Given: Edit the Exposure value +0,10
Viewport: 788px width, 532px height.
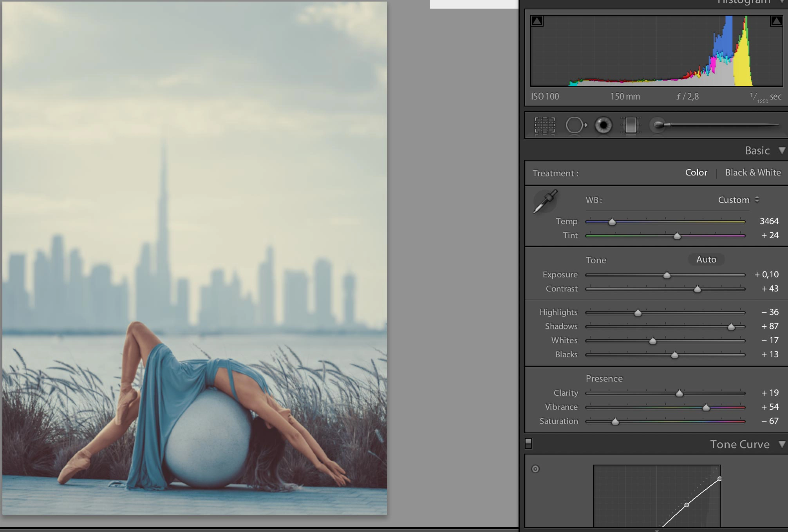Looking at the screenshot, I should [766, 274].
